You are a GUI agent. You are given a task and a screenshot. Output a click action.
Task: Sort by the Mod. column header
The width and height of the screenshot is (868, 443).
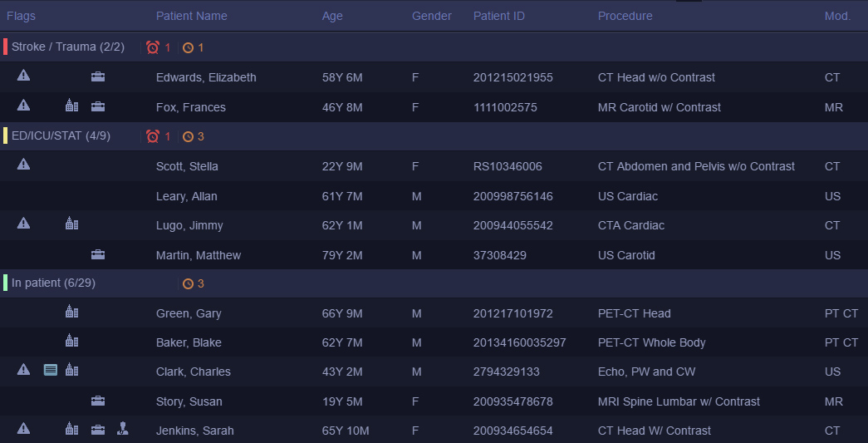pyautogui.click(x=837, y=16)
